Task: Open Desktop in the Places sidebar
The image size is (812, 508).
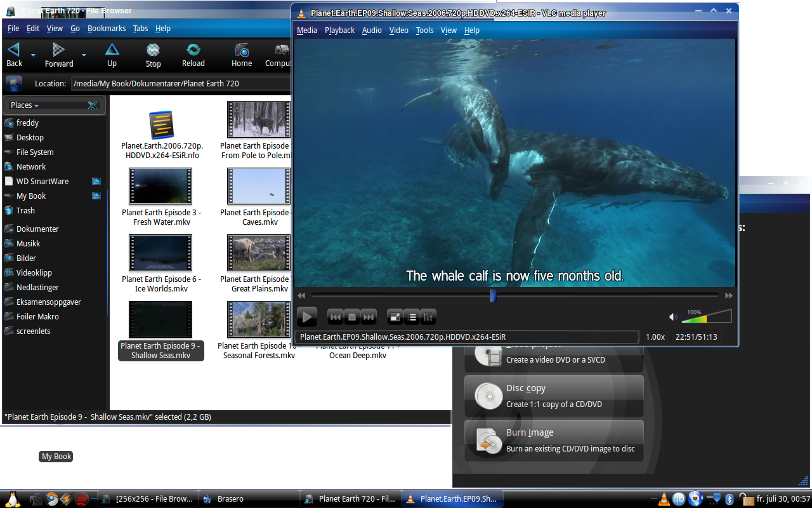Action: point(30,138)
